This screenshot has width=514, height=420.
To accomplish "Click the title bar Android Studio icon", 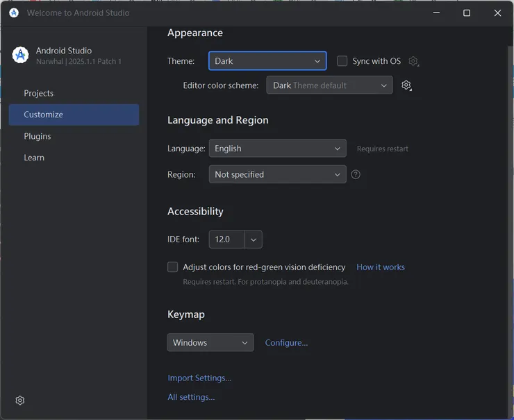I will tap(14, 12).
